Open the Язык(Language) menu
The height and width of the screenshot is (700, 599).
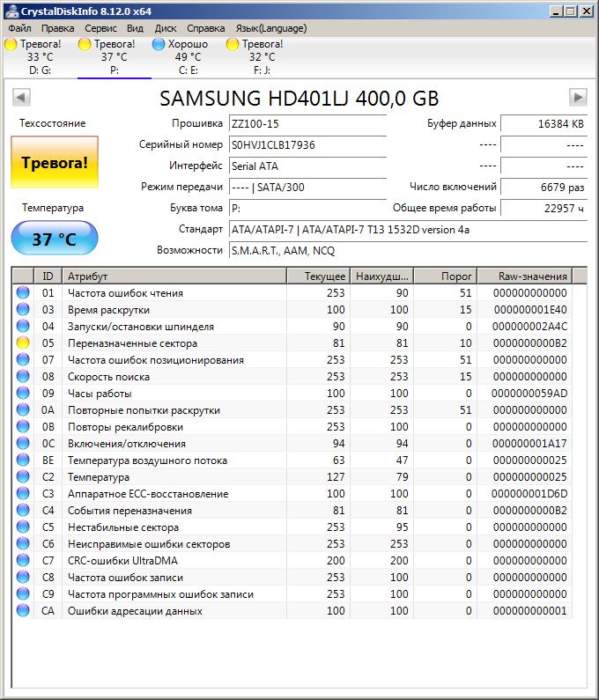tap(271, 28)
